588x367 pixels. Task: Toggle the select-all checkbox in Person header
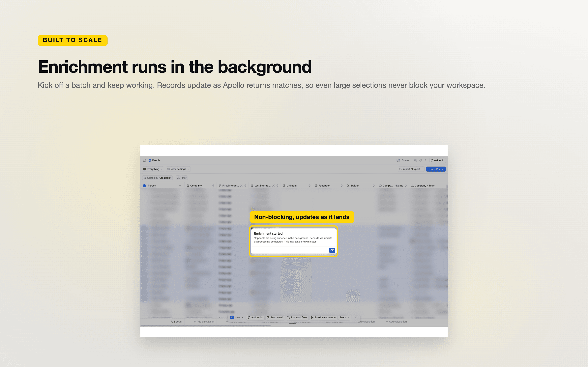[x=144, y=186]
